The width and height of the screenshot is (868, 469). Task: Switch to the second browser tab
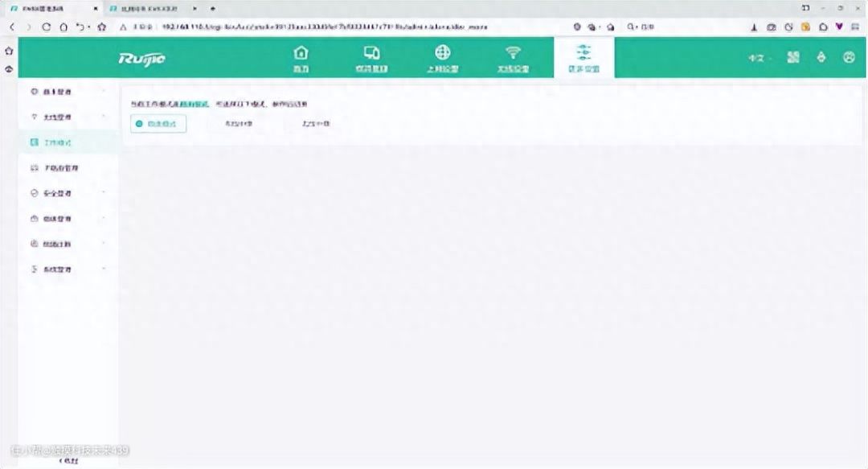point(149,7)
